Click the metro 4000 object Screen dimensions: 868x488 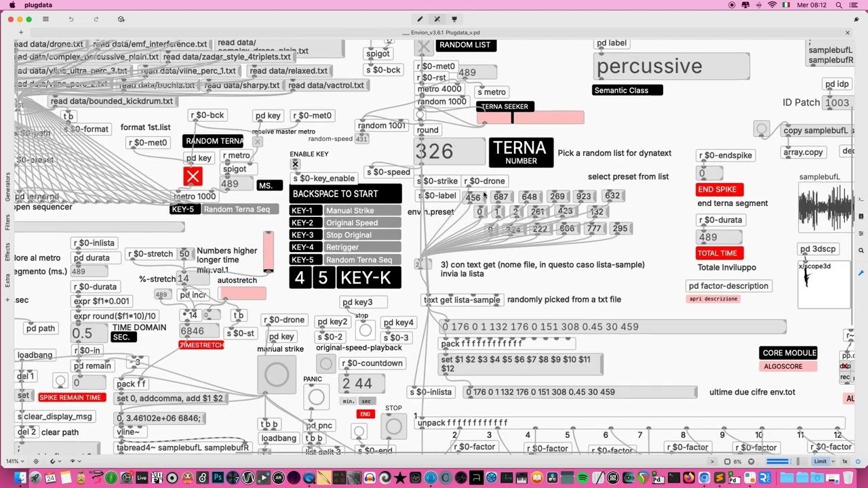[x=439, y=89]
